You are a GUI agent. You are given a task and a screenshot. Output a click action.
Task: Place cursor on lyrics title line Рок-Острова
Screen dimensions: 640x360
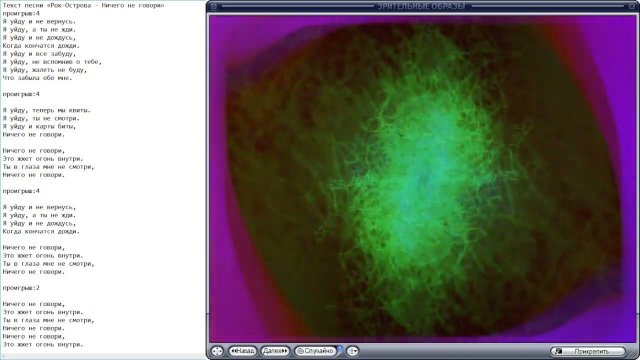click(83, 5)
